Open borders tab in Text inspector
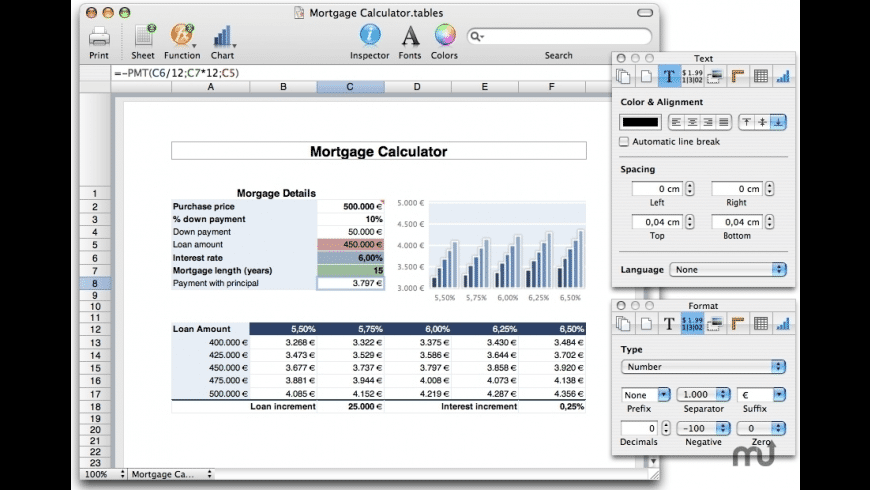The height and width of the screenshot is (490, 870). pos(737,76)
